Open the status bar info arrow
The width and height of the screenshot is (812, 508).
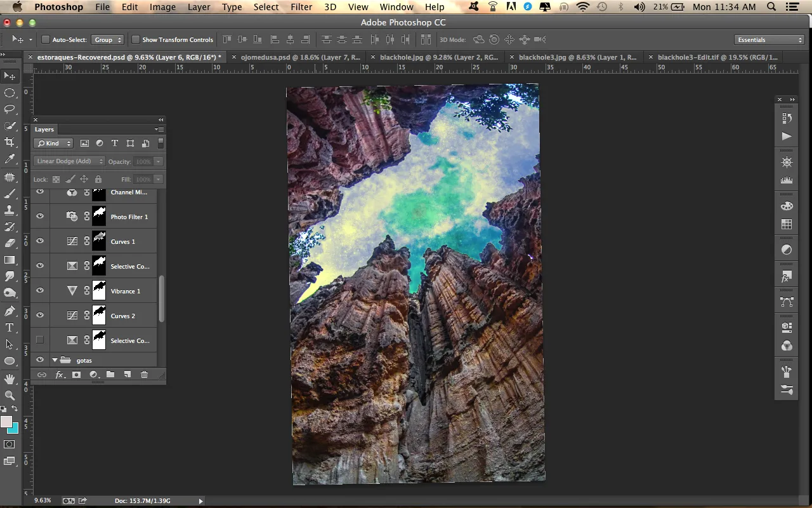click(201, 501)
